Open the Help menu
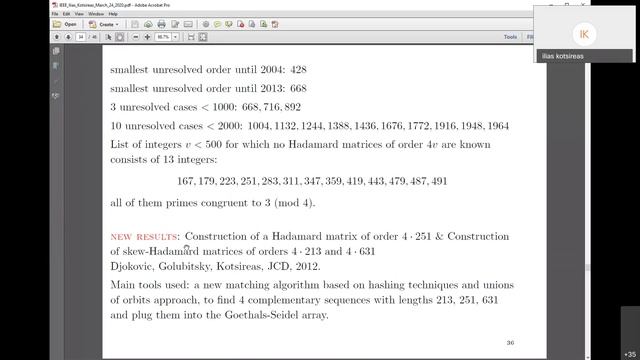This screenshot has width=640, height=360. (x=113, y=14)
